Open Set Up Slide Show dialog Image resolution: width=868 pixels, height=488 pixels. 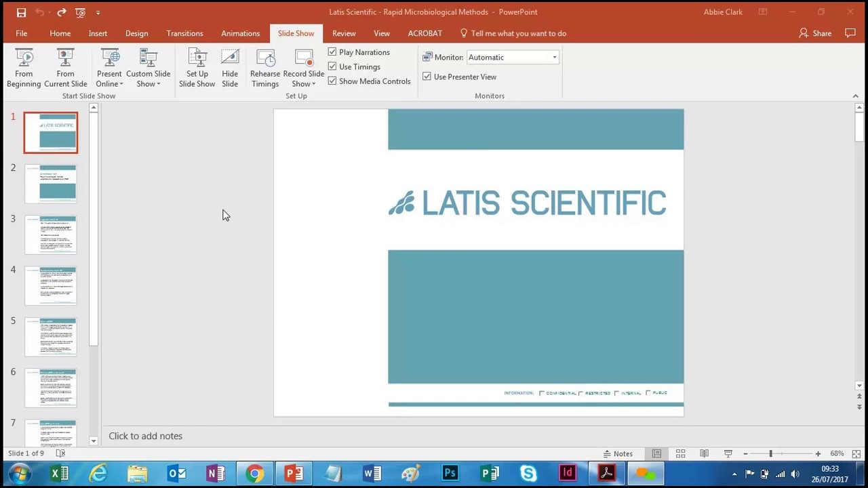[x=197, y=68]
